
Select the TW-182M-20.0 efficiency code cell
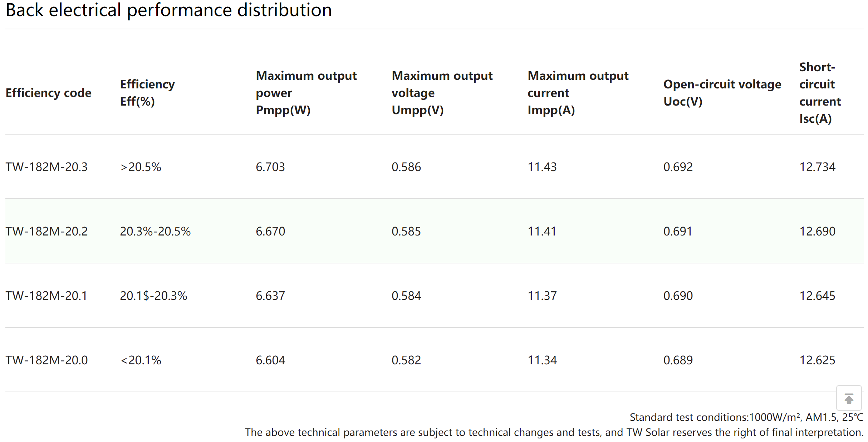[46, 360]
